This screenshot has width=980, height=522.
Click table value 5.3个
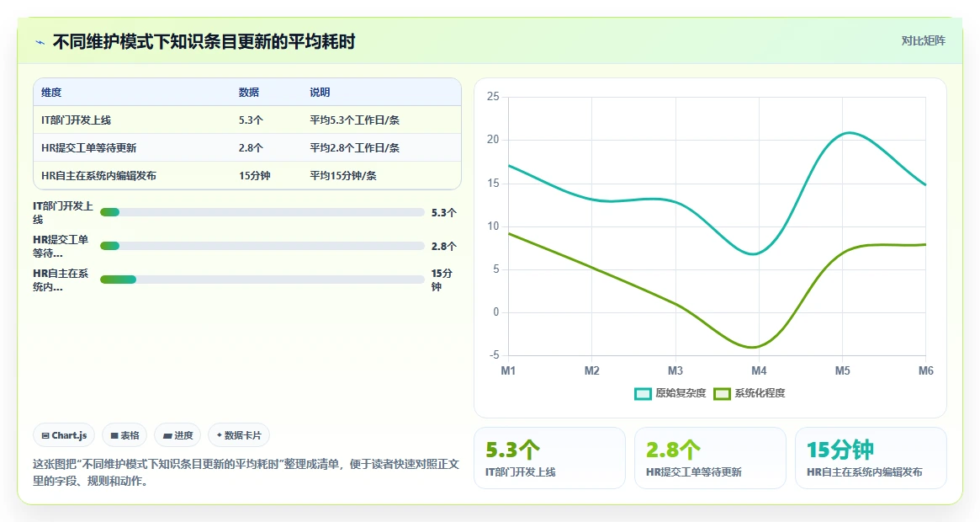251,120
